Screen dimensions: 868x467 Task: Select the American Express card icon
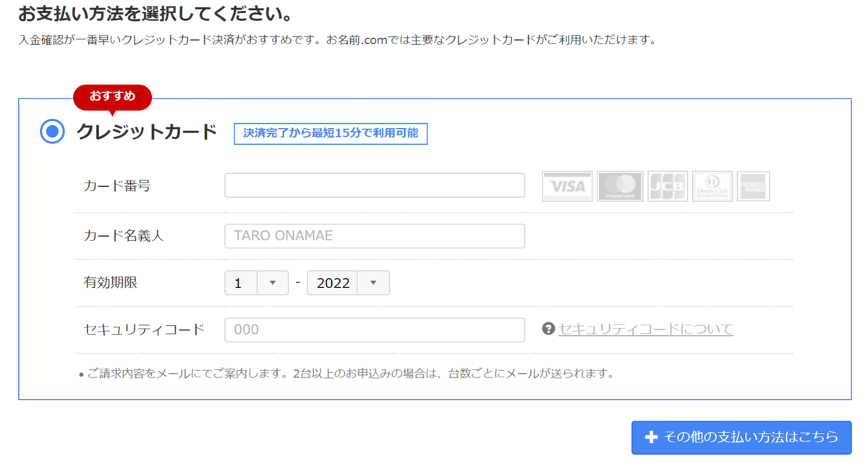click(754, 186)
